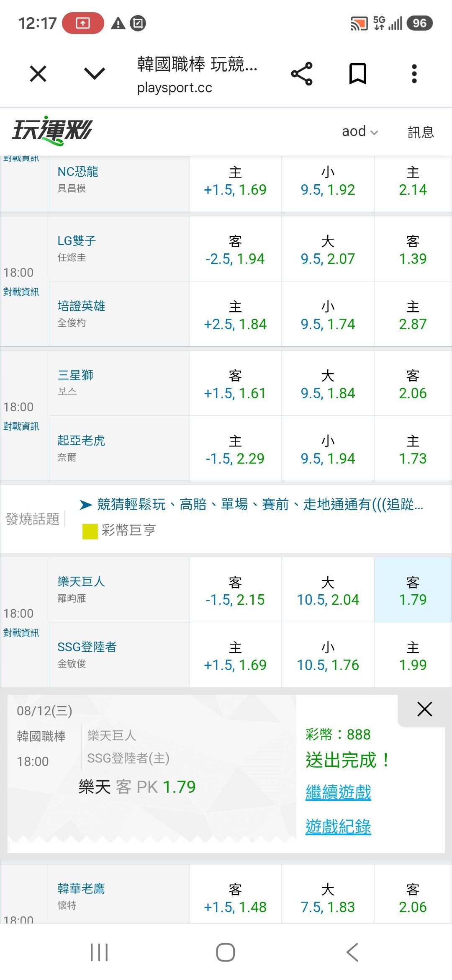Image resolution: width=452 pixels, height=980 pixels.
Task: Bookmark this playsport.cc page
Action: pyautogui.click(x=358, y=74)
